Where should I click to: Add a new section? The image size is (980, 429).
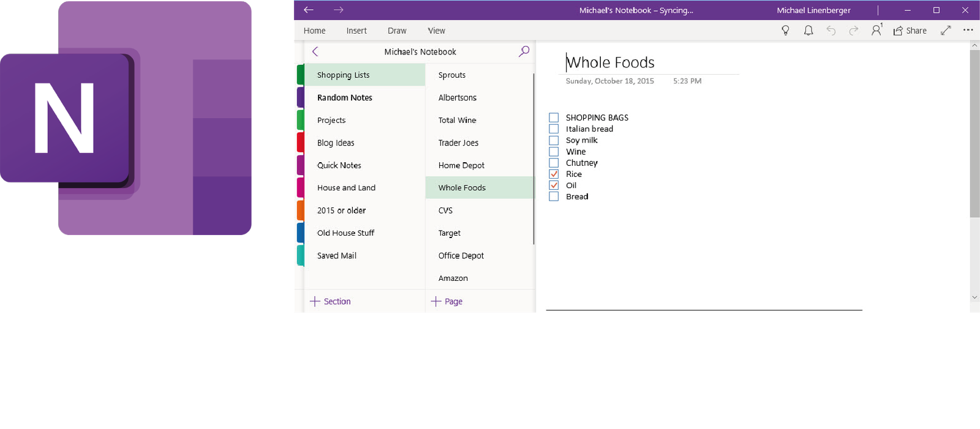[331, 301]
